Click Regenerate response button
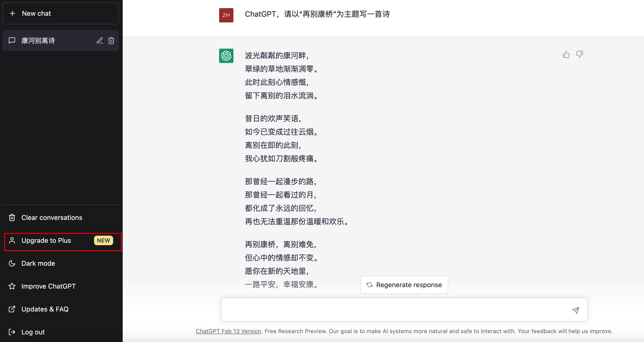This screenshot has height=342, width=644. [x=404, y=285]
